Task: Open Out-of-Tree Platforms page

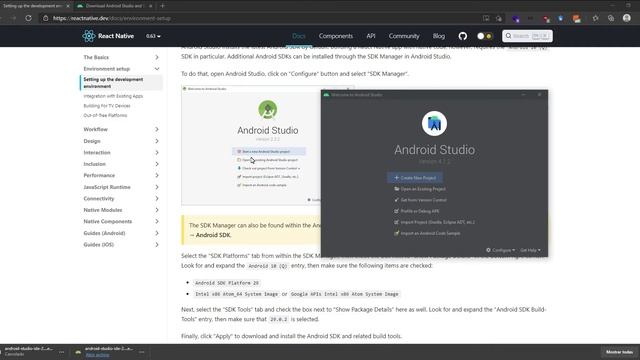Action: click(105, 116)
